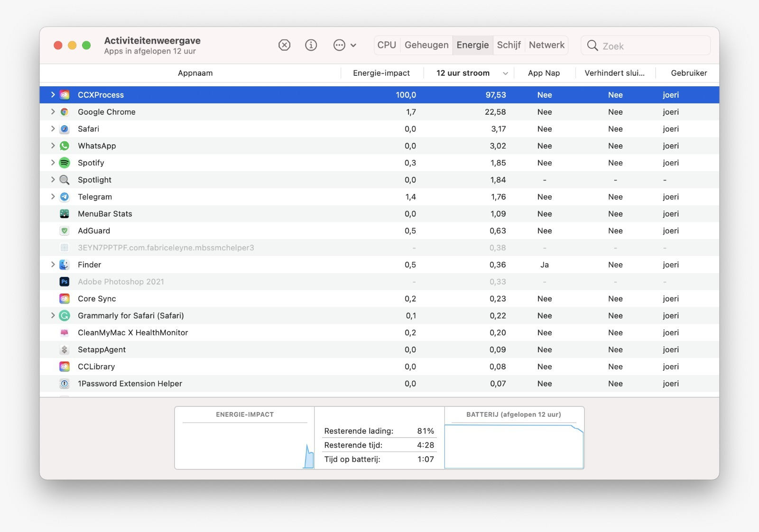759x532 pixels.
Task: Click the 1Password Extension Helper icon
Action: [65, 384]
